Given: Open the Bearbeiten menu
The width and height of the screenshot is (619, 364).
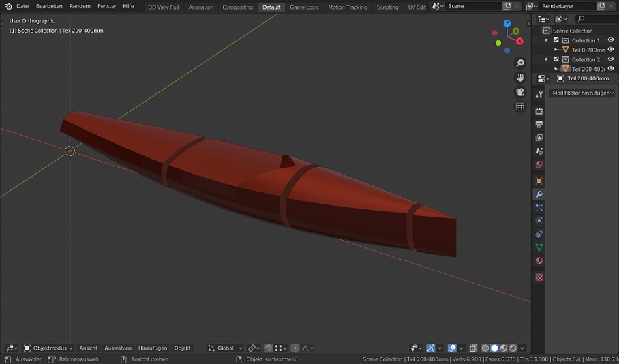Looking at the screenshot, I should click(x=49, y=6).
